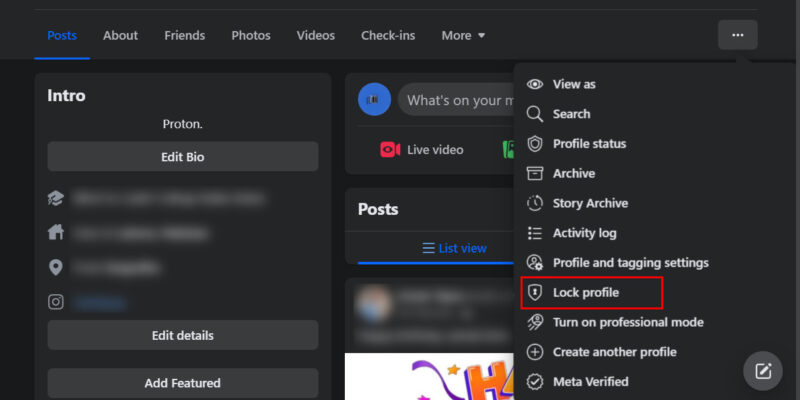Click the Instagram icon in Intro
The width and height of the screenshot is (800, 400).
pos(56,303)
